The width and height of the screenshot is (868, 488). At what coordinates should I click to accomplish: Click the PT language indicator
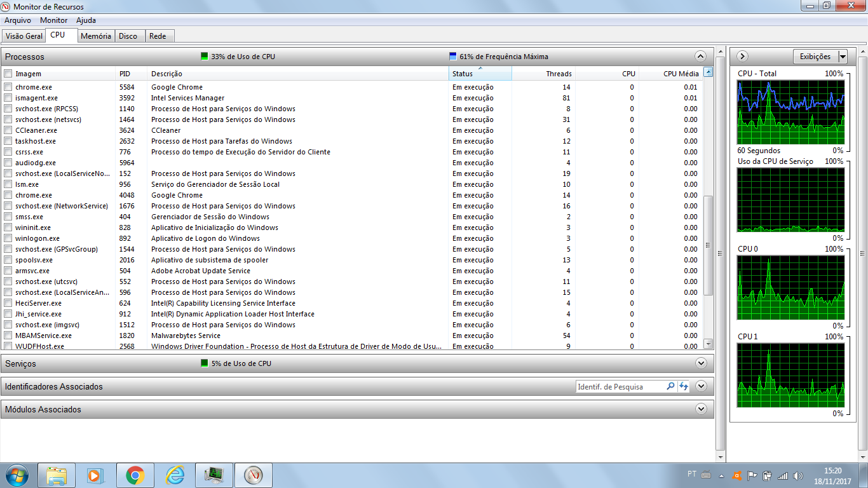pyautogui.click(x=692, y=474)
